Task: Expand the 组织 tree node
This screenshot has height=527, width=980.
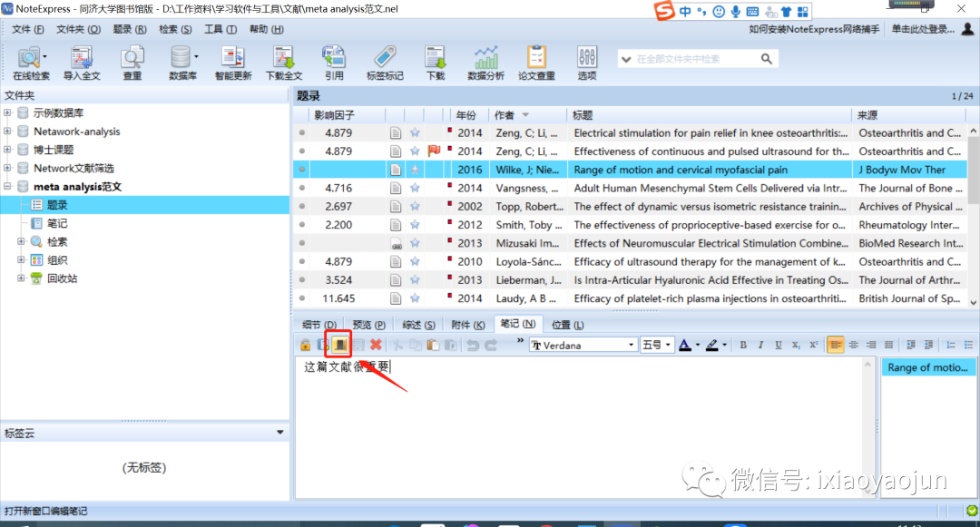Action: coord(21,259)
